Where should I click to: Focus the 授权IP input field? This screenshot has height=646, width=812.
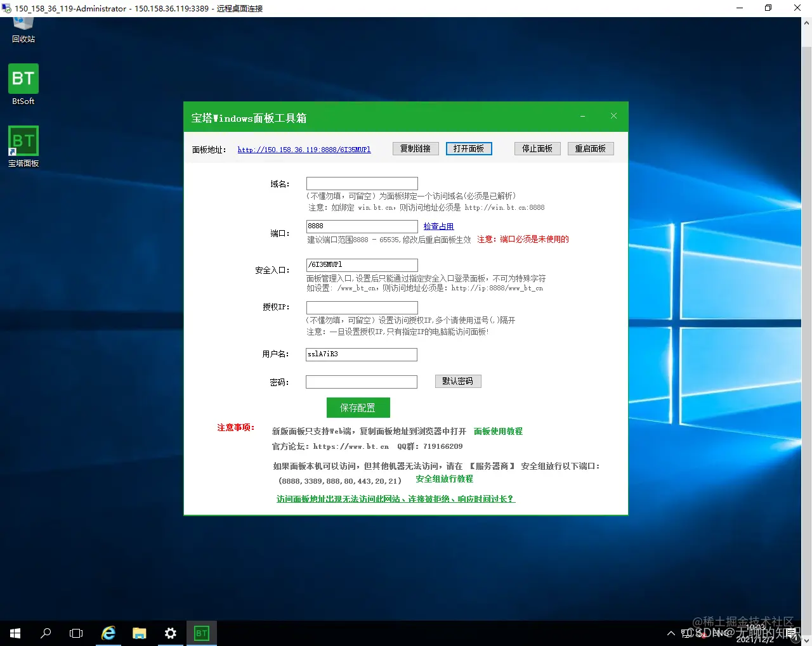(x=362, y=307)
